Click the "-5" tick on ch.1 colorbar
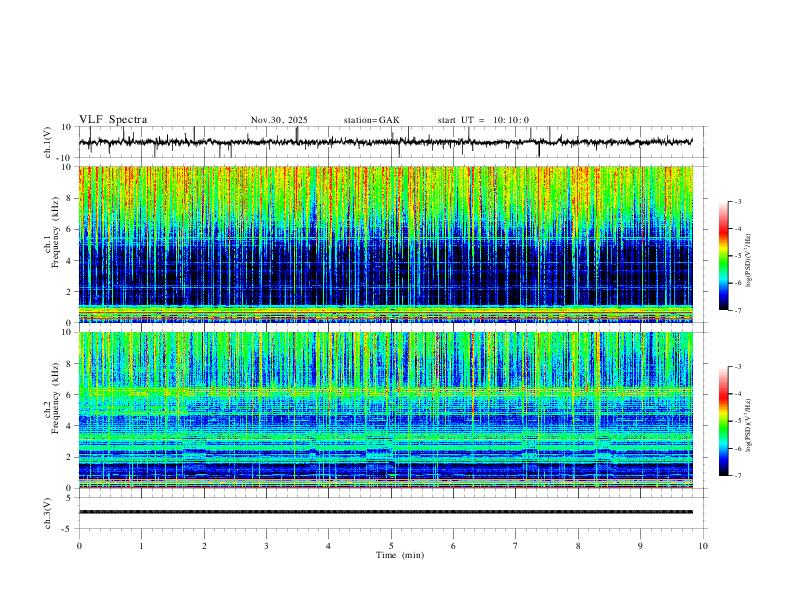This screenshot has width=792, height=612. point(737,256)
